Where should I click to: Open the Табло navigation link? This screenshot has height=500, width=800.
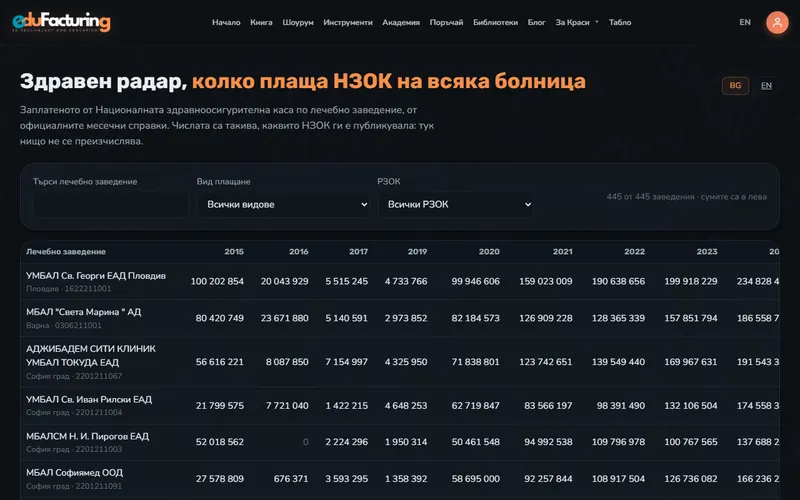[620, 22]
